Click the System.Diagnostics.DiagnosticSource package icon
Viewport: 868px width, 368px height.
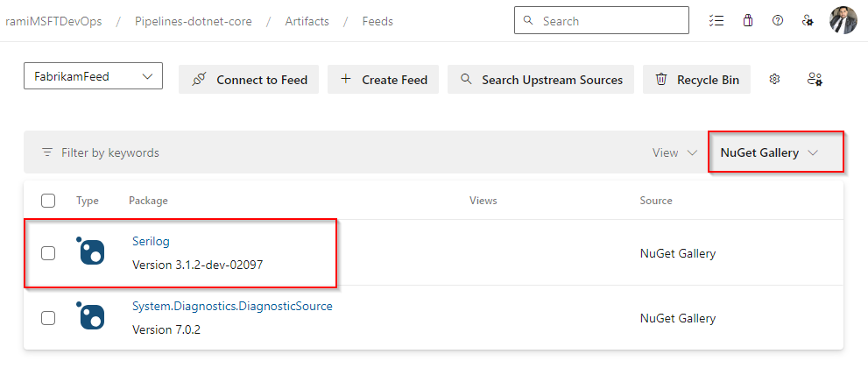91,316
